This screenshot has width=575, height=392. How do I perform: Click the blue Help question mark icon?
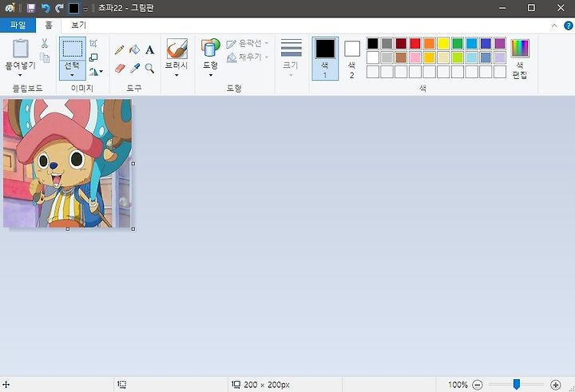(568, 26)
